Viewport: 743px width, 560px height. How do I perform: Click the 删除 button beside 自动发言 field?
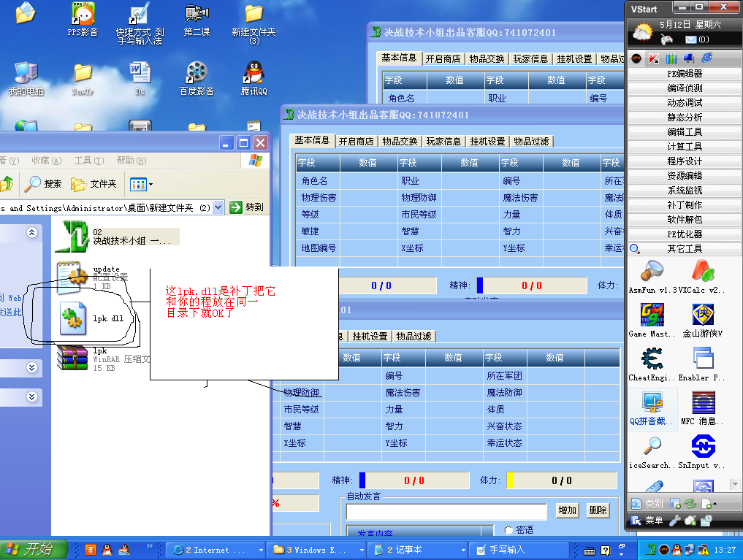pos(598,510)
